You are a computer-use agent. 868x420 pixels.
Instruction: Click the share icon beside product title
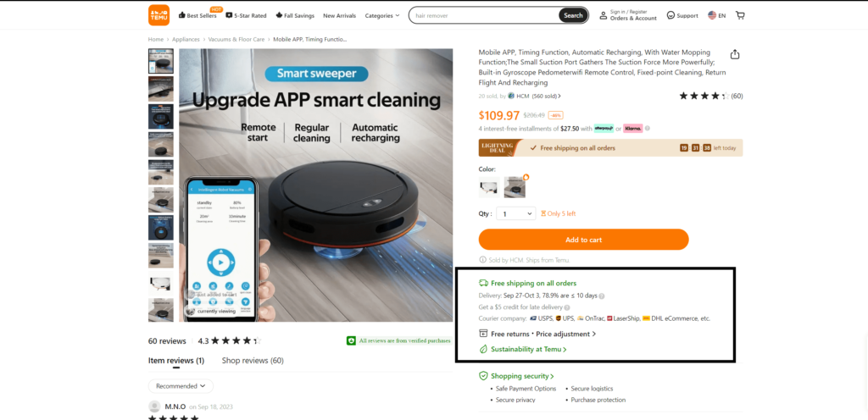click(x=735, y=54)
